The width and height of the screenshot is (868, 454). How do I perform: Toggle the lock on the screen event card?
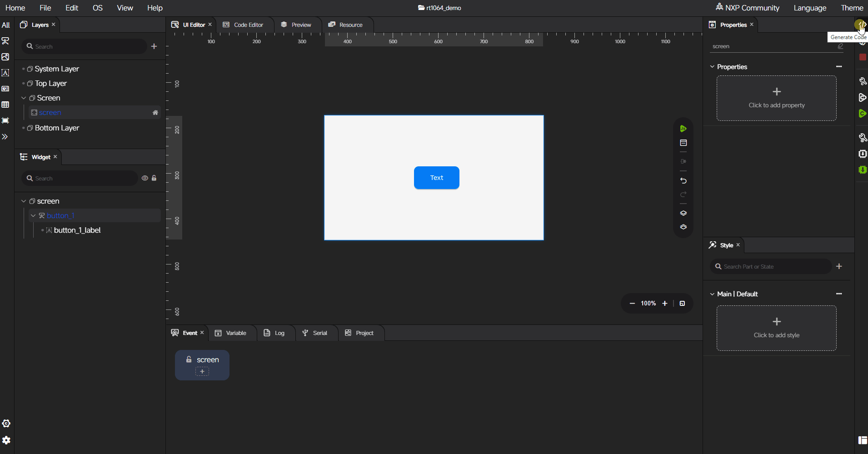[x=189, y=359]
